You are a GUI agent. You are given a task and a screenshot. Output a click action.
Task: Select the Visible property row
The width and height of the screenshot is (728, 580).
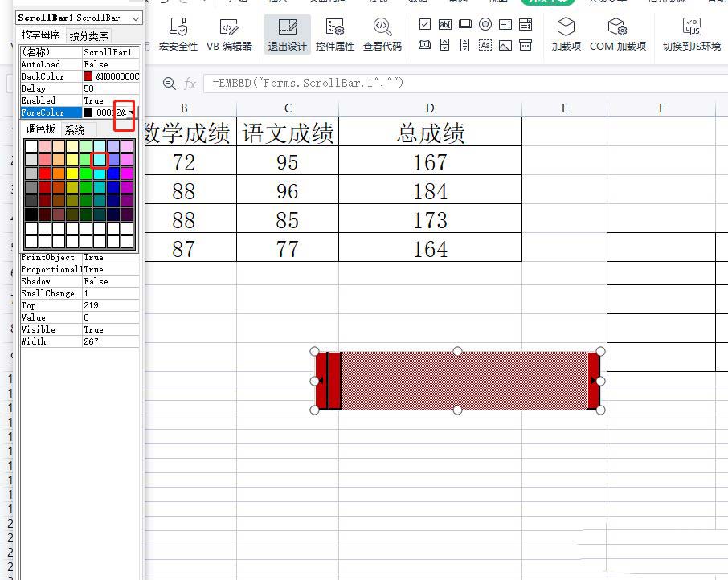tap(80, 329)
